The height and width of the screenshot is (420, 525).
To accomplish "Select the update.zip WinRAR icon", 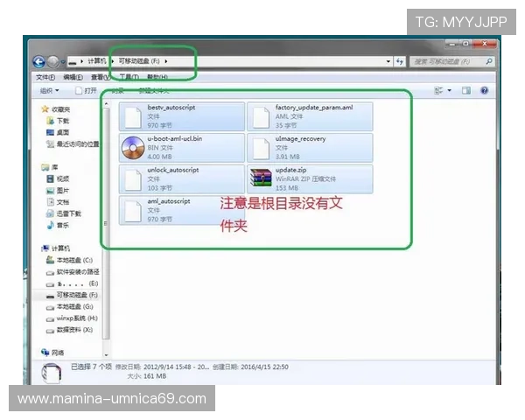I will point(261,178).
